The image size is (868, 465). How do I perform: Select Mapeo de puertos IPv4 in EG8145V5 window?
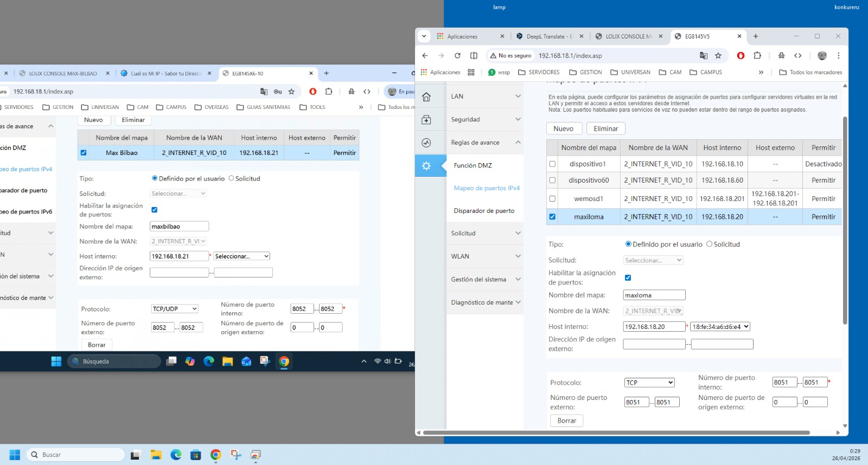(x=487, y=188)
